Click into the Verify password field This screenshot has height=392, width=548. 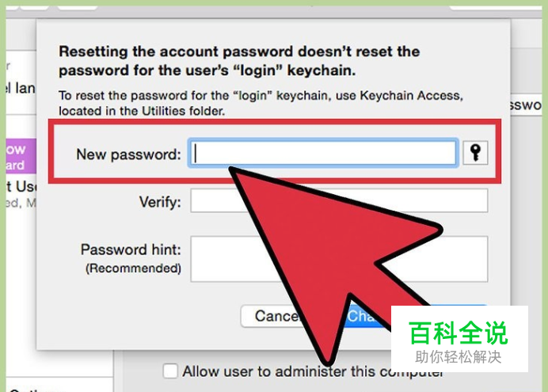pyautogui.click(x=339, y=200)
